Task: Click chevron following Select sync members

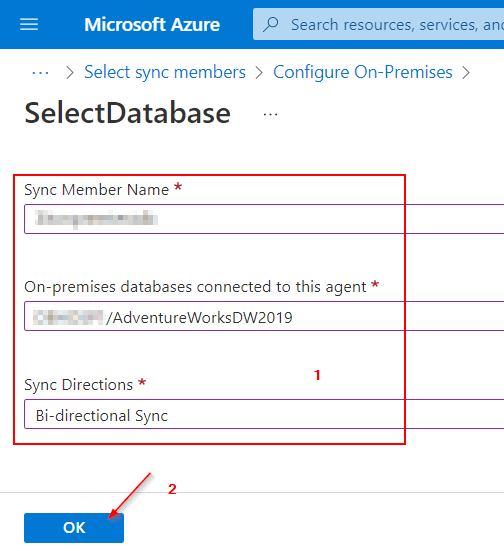Action: pos(259,73)
